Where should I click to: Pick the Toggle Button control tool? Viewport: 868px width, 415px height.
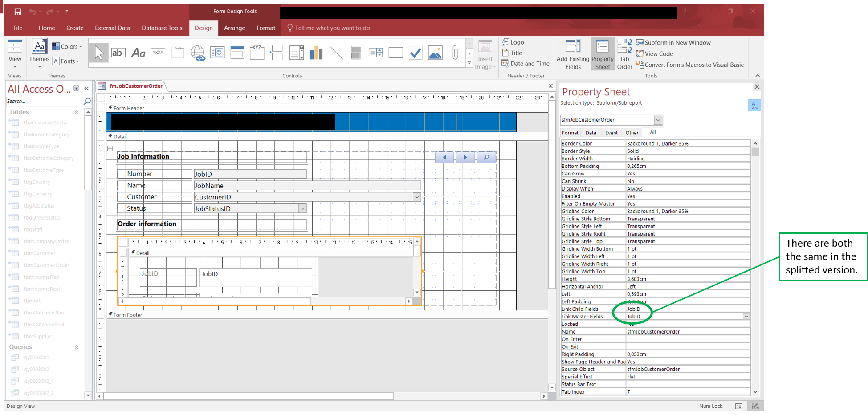click(356, 53)
